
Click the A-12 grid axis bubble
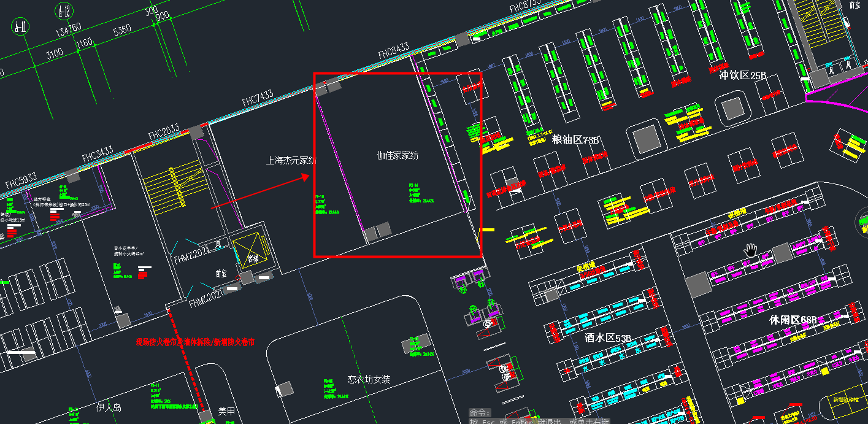(63, 10)
